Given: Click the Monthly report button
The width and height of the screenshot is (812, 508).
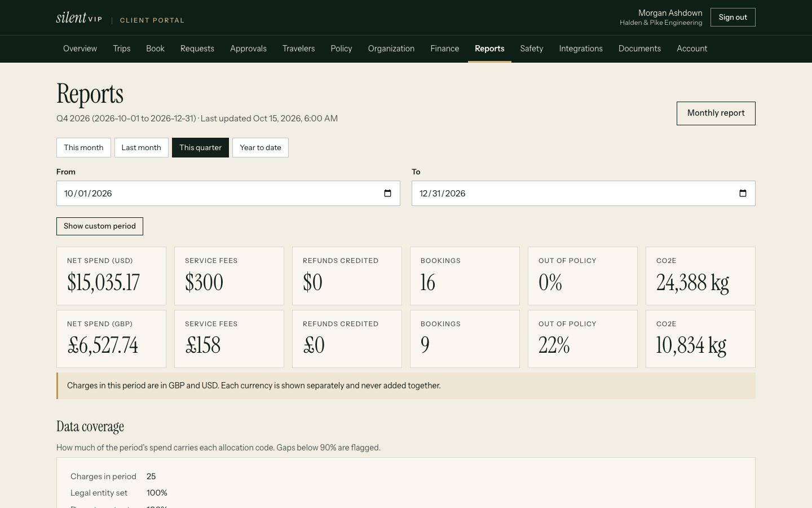Looking at the screenshot, I should (x=716, y=113).
